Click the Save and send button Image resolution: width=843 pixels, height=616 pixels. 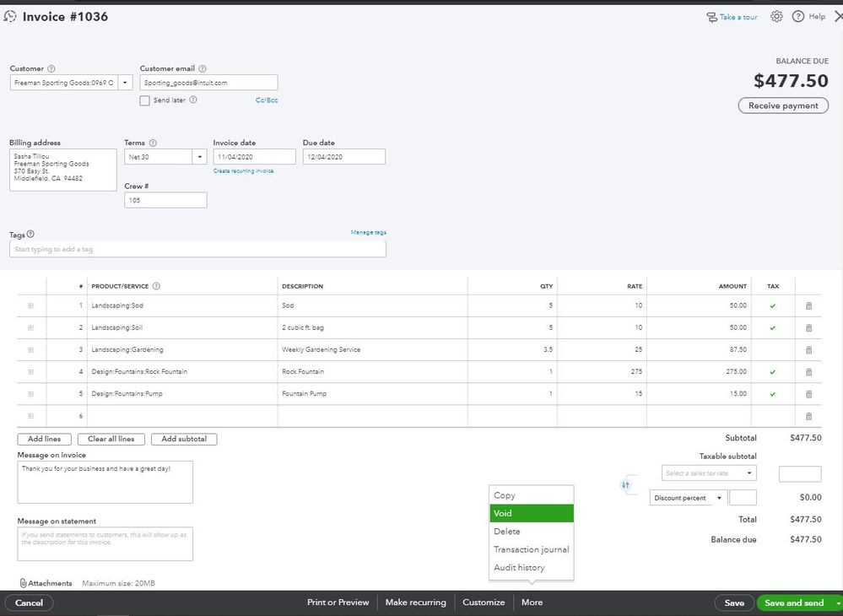click(x=794, y=603)
